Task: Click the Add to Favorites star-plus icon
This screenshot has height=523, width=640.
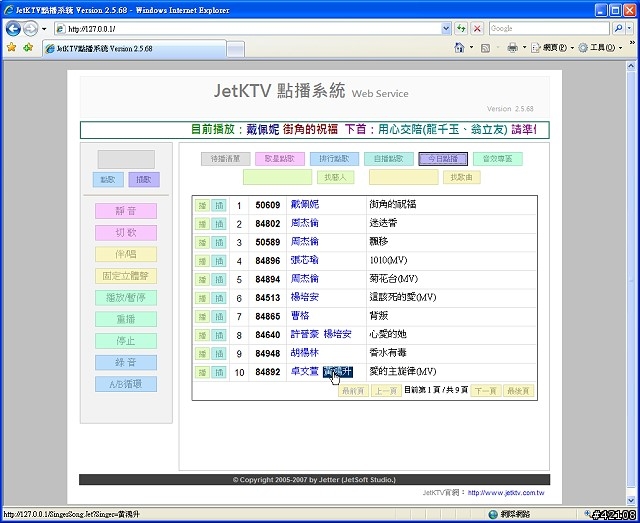Action: pos(28,48)
